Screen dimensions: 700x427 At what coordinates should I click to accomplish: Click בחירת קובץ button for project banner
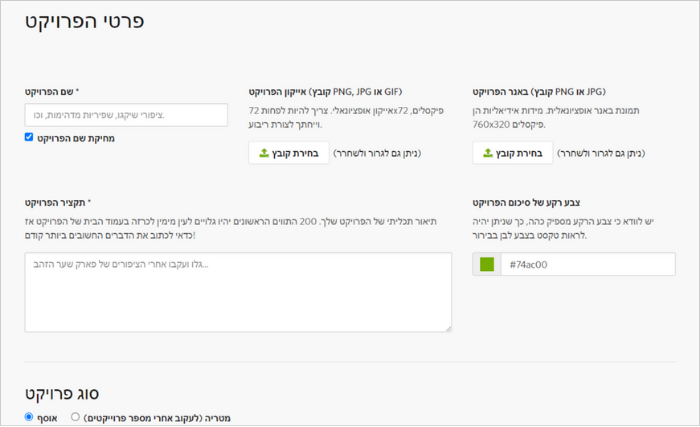coord(512,153)
